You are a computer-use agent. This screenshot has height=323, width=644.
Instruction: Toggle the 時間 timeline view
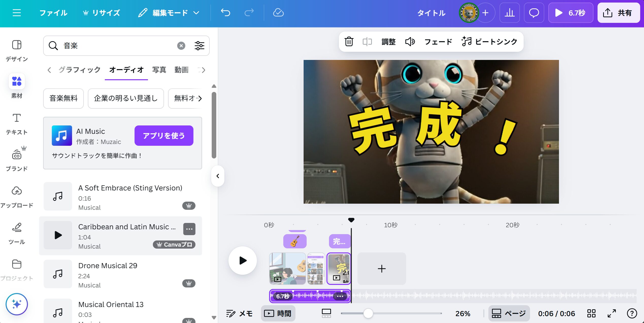278,314
